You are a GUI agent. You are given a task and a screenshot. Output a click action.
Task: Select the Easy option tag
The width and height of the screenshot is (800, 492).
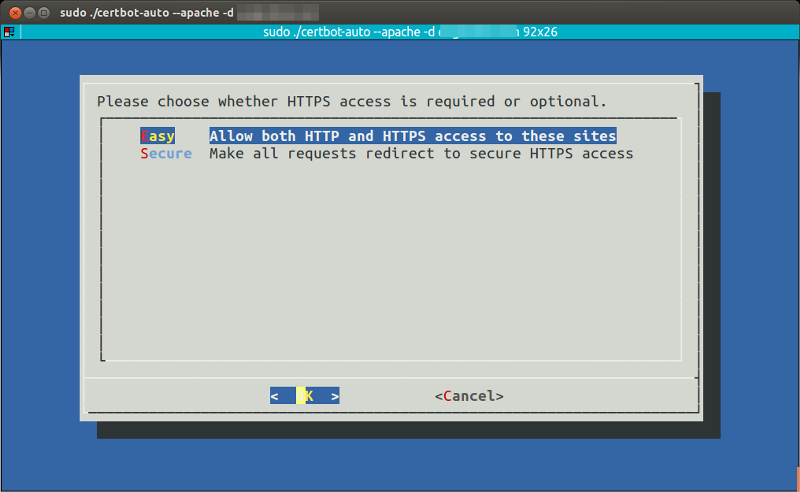click(158, 136)
